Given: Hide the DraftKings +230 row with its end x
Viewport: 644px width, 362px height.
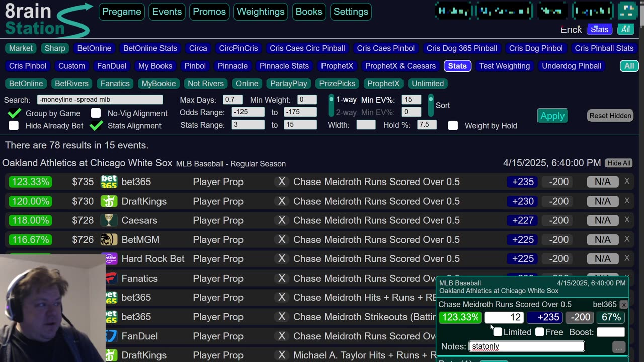Looking at the screenshot, I should [x=627, y=201].
